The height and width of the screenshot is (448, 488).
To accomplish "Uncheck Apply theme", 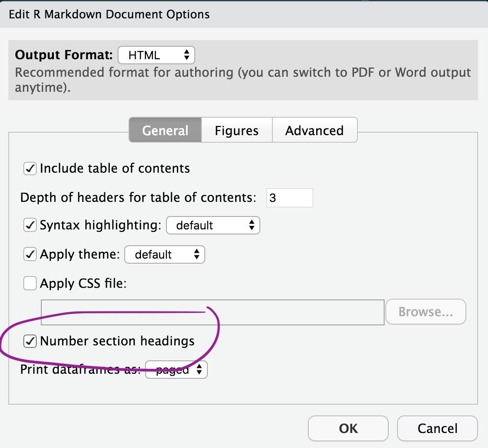I will point(30,254).
